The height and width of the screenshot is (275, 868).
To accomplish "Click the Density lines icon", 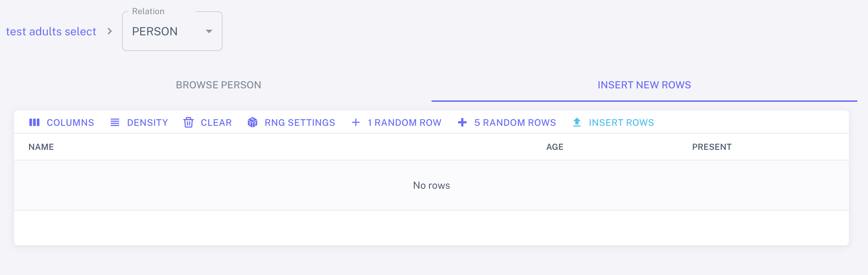I will pos(115,122).
